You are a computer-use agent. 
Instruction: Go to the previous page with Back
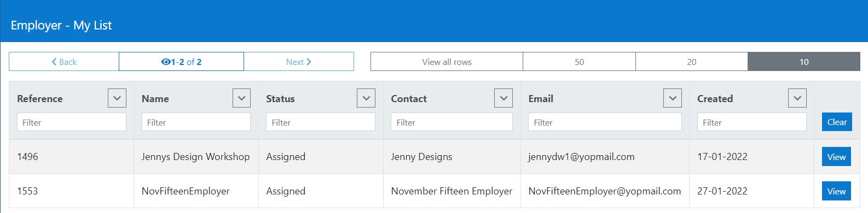tap(64, 62)
